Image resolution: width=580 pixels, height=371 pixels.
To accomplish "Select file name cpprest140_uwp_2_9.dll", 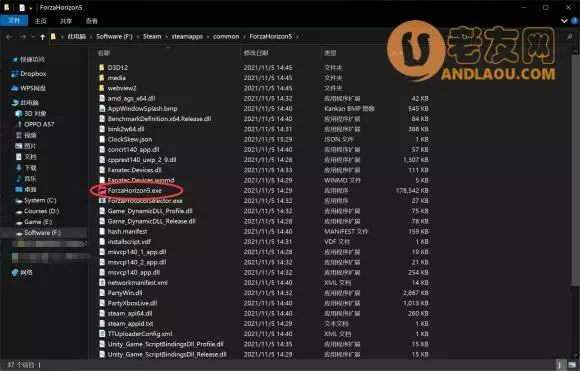I will click(142, 160).
